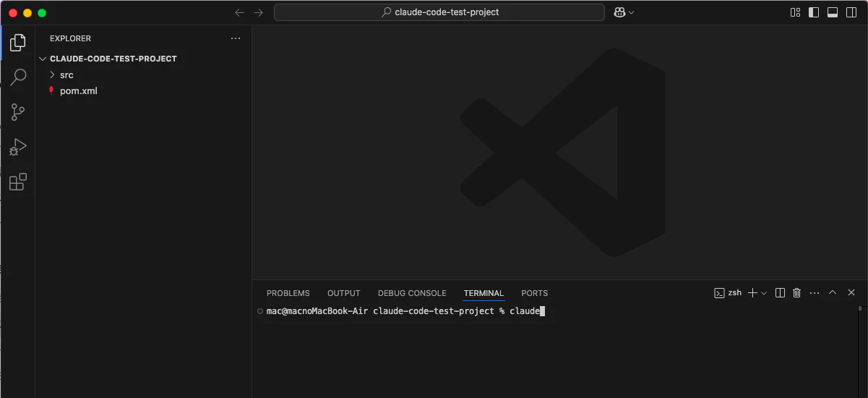Toggle the primary side bar

click(x=814, y=12)
